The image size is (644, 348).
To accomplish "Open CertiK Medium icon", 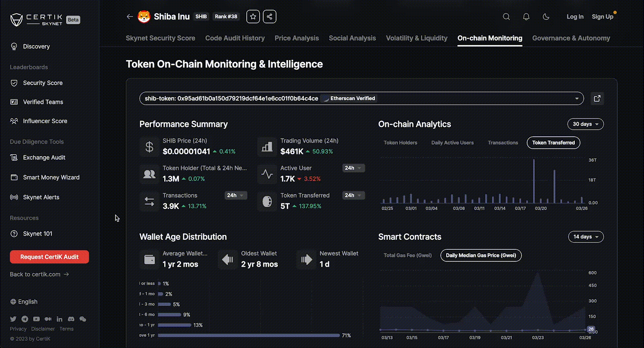I will [x=48, y=319].
